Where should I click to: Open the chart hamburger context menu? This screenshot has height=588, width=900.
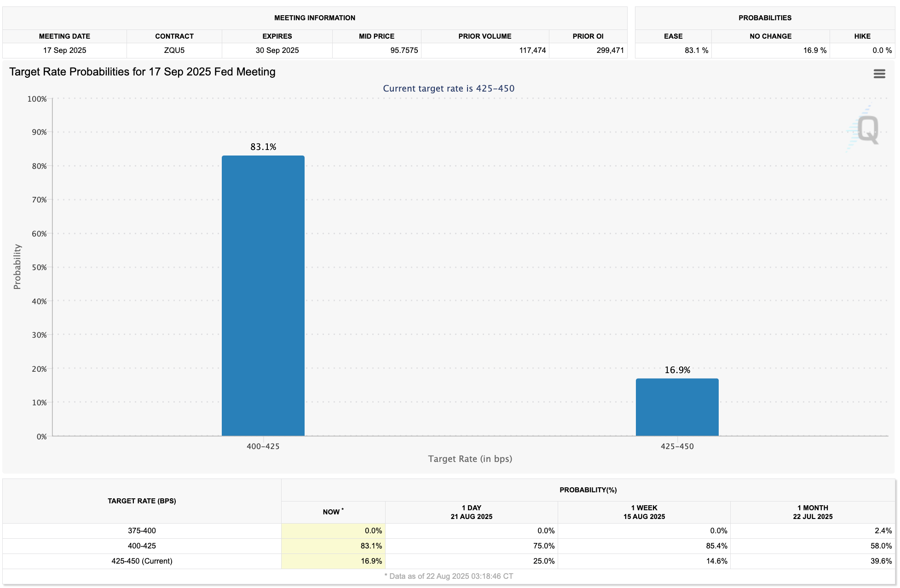click(879, 74)
